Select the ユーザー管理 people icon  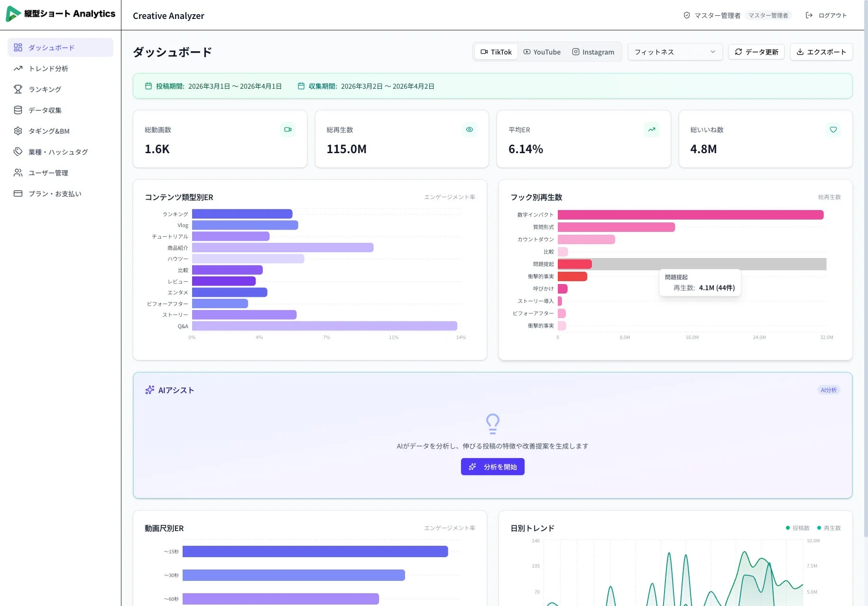coord(18,173)
